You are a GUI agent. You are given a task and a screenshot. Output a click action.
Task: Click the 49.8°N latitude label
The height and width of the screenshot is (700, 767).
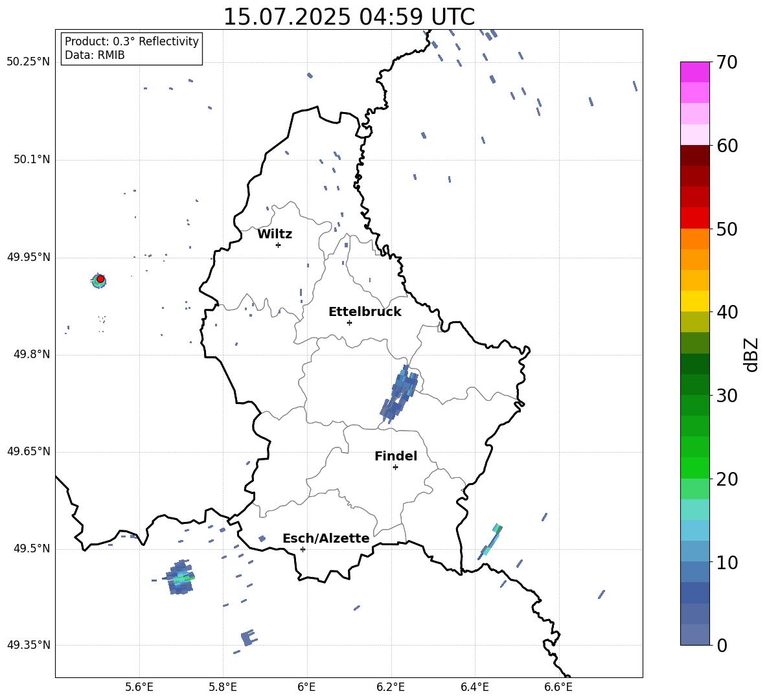point(32,354)
